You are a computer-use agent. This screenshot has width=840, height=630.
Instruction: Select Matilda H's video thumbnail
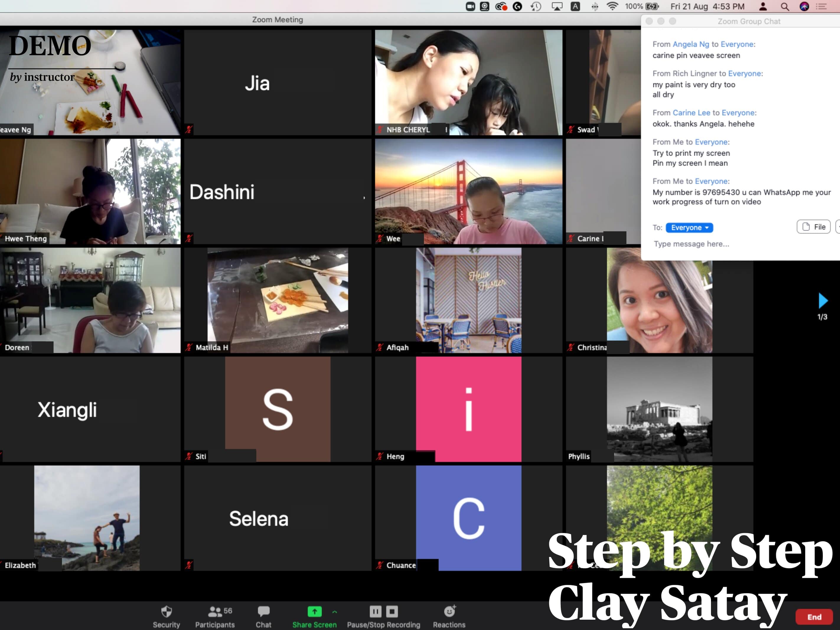point(278,300)
